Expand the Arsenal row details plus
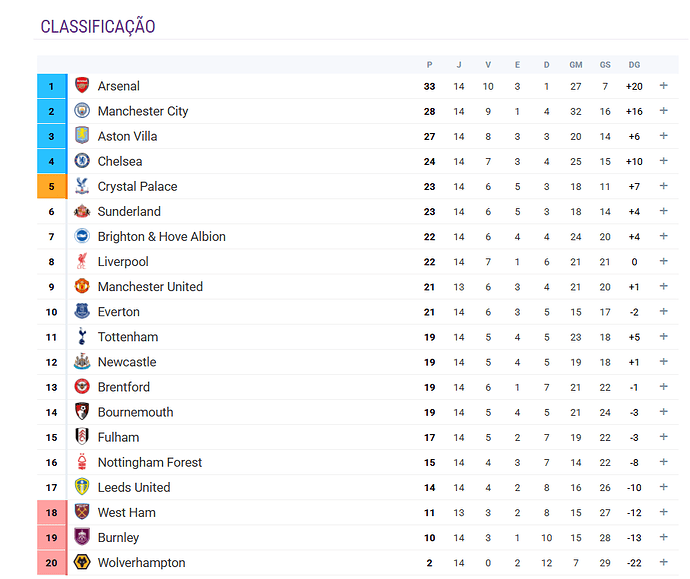The image size is (690, 579). [663, 86]
